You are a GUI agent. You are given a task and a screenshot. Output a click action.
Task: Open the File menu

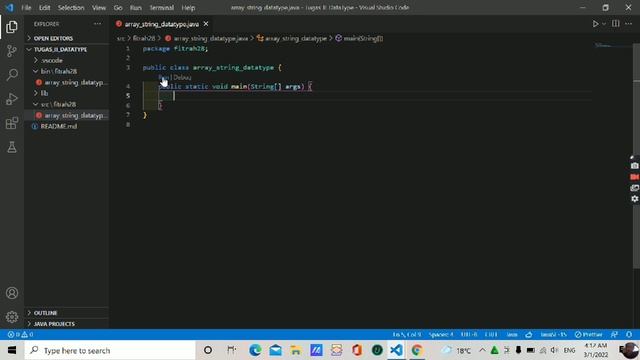pos(26,8)
